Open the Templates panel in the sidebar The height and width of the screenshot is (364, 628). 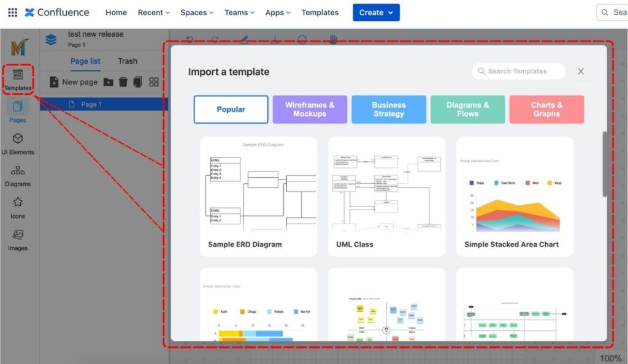(17, 78)
